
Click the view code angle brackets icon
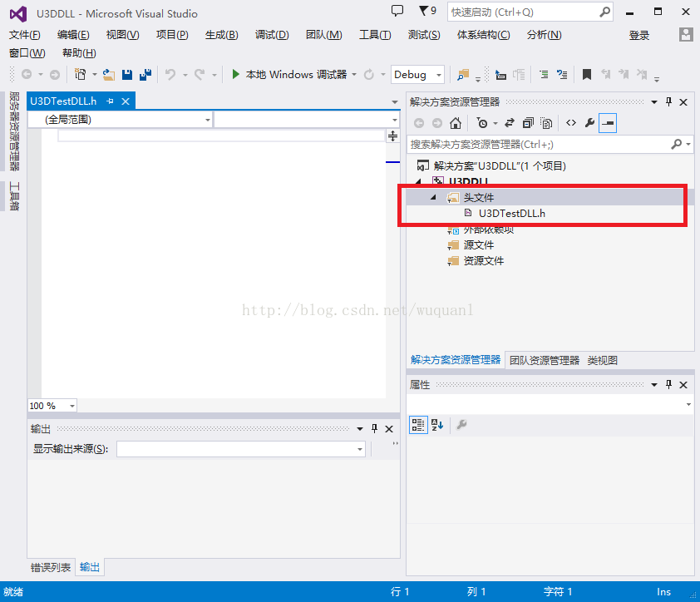571,123
